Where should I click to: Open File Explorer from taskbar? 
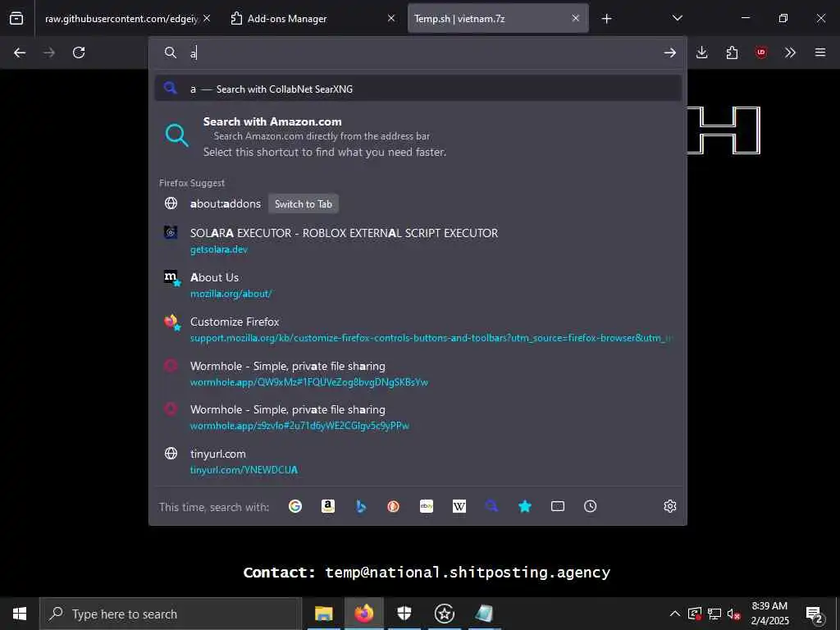click(323, 614)
